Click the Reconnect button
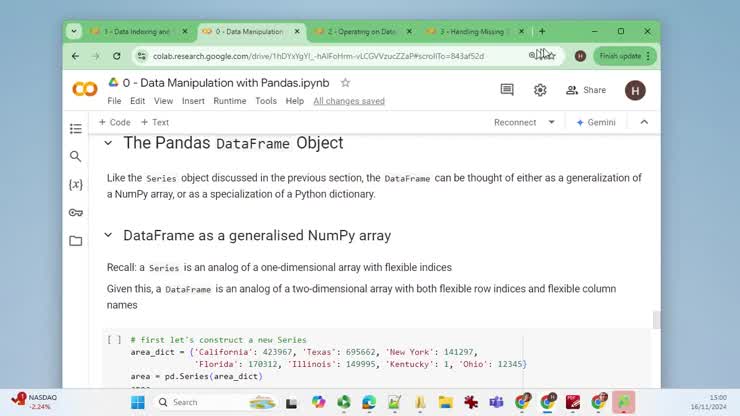Image resolution: width=740 pixels, height=416 pixels. [x=515, y=122]
